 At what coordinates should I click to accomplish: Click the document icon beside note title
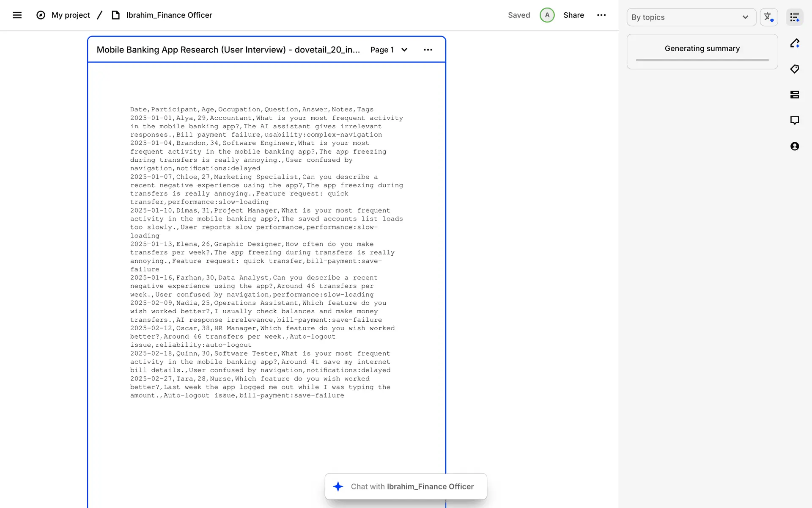(x=115, y=15)
